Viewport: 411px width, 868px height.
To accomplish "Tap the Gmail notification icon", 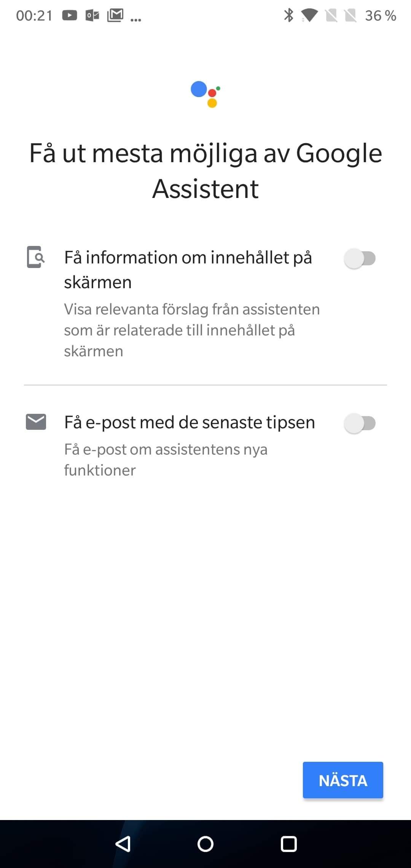I will (x=115, y=15).
